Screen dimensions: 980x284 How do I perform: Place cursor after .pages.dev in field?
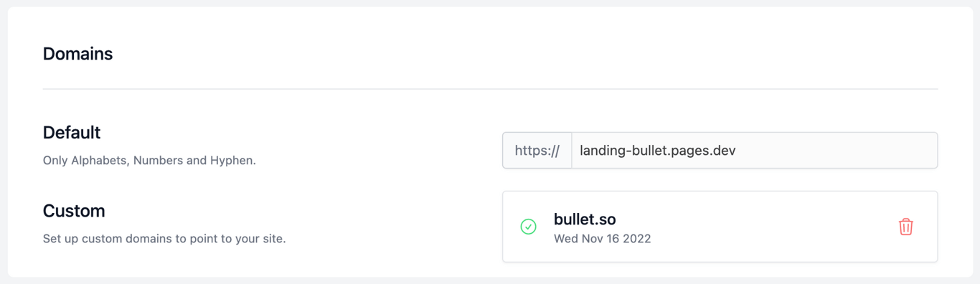[x=738, y=151]
